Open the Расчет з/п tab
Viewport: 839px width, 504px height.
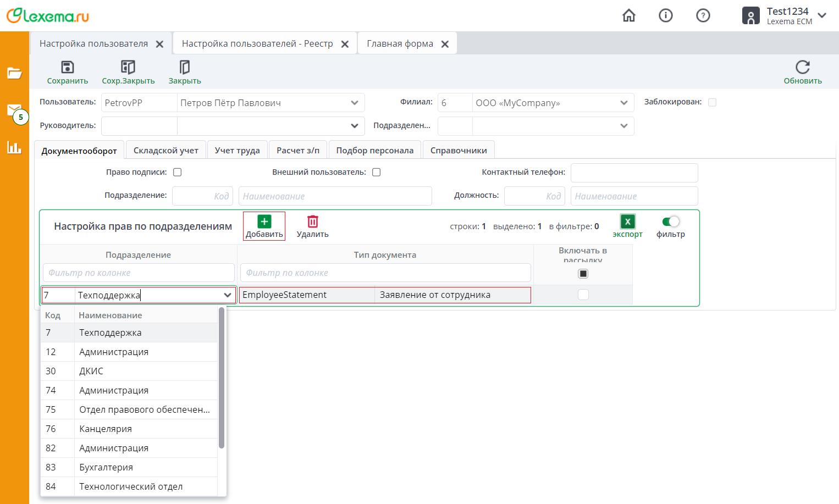coord(297,151)
